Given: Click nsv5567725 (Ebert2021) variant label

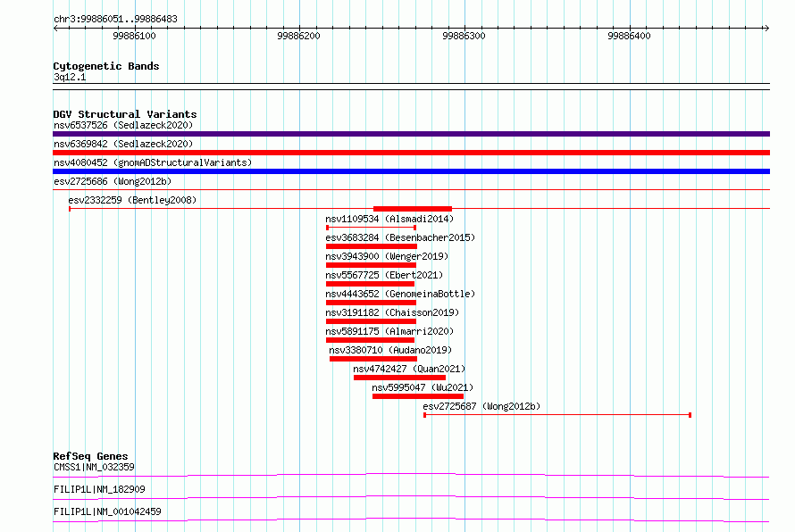Looking at the screenshot, I should click(x=384, y=275).
